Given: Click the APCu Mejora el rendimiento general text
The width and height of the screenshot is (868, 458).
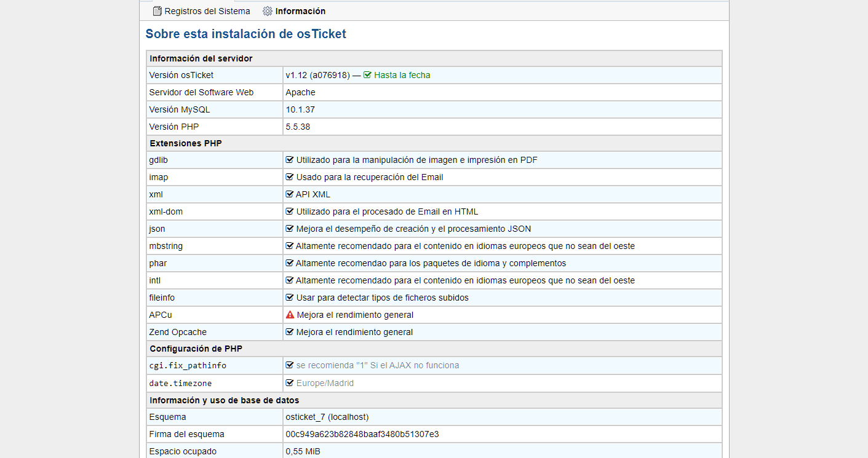Looking at the screenshot, I should point(355,315).
